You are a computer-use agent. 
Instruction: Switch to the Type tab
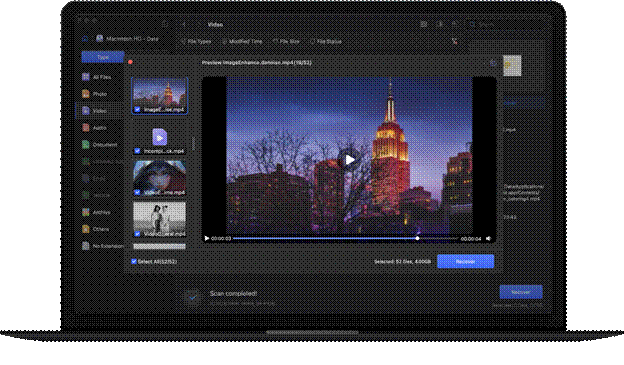(x=103, y=57)
